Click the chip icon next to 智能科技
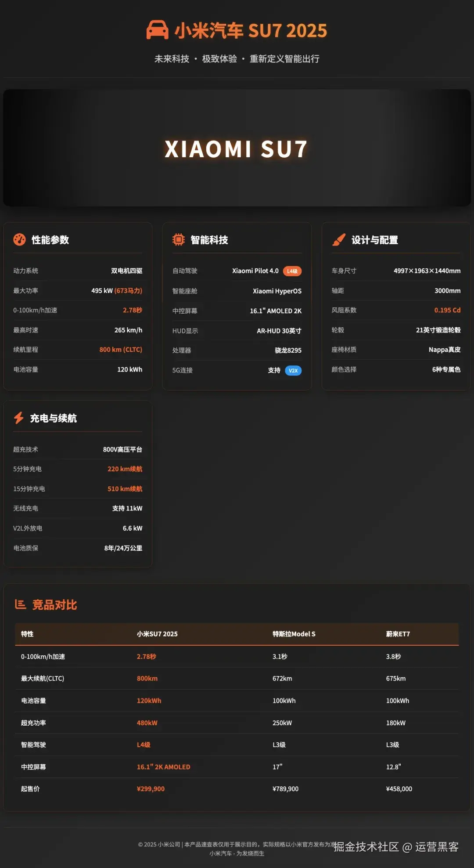474x868 pixels. [x=179, y=239]
